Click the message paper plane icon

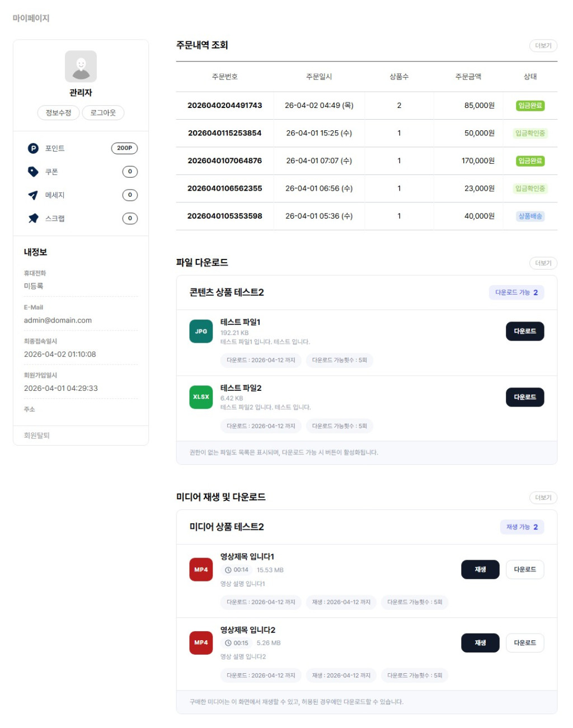(33, 195)
